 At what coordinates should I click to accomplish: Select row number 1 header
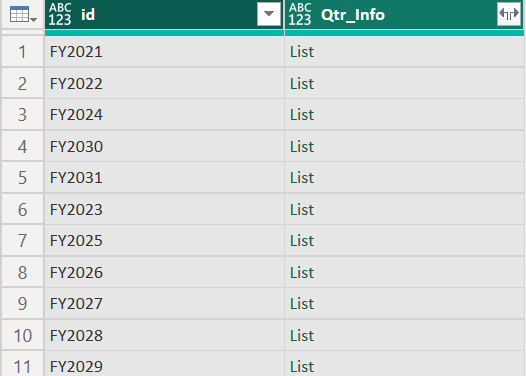pyautogui.click(x=22, y=52)
